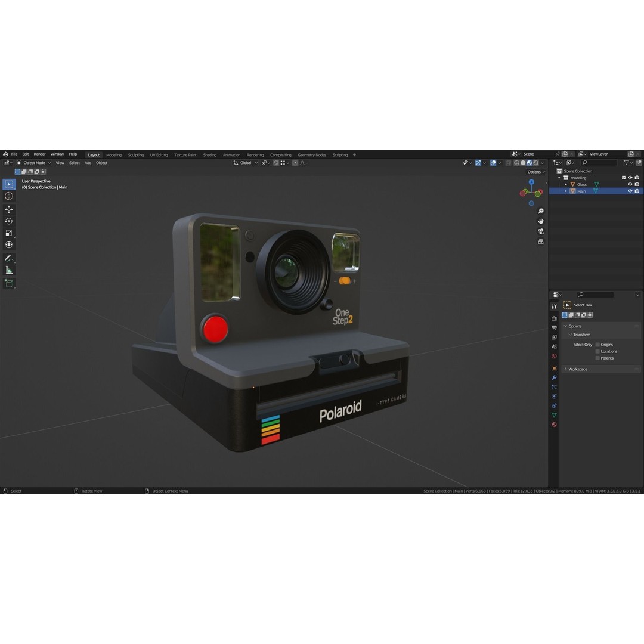The width and height of the screenshot is (644, 644).
Task: Open the Render properties tab
Action: [554, 318]
